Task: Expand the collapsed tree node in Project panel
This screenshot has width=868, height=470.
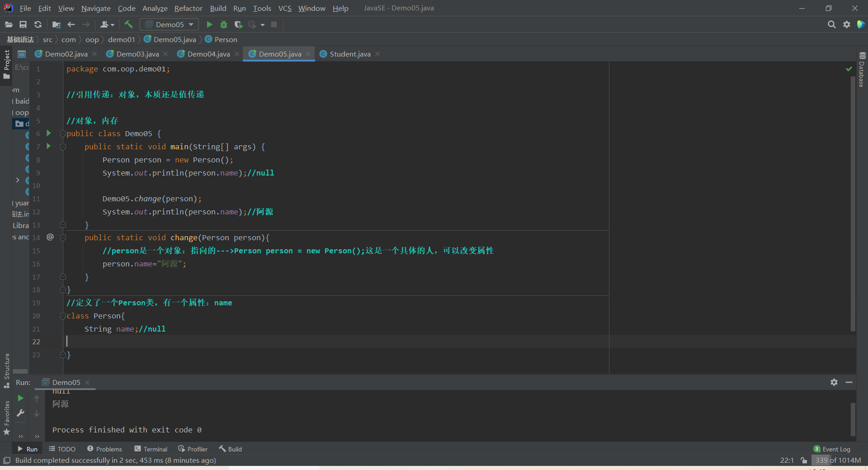Action: 18,180
